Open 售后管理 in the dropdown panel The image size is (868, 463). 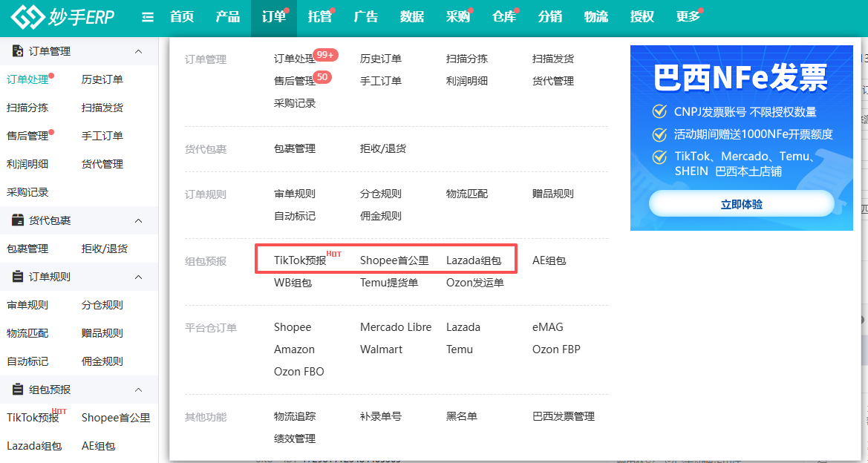295,82
